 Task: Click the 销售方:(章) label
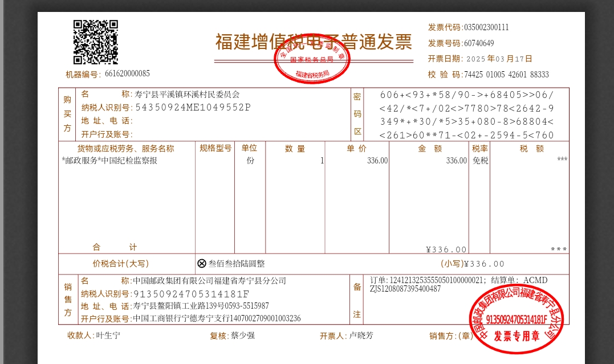coord(451,336)
